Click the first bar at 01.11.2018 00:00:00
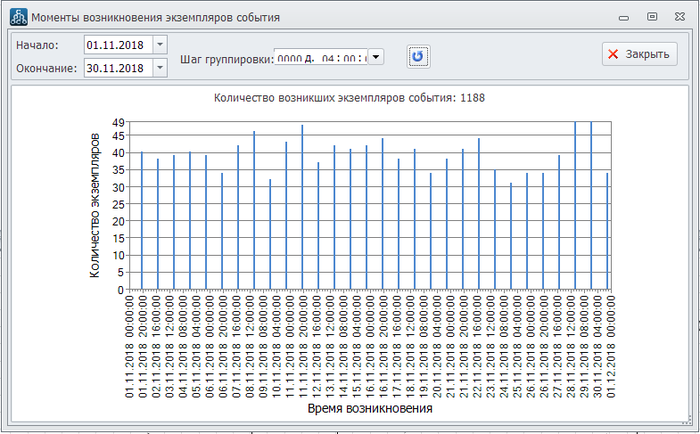This screenshot has width=700, height=434. click(141, 222)
